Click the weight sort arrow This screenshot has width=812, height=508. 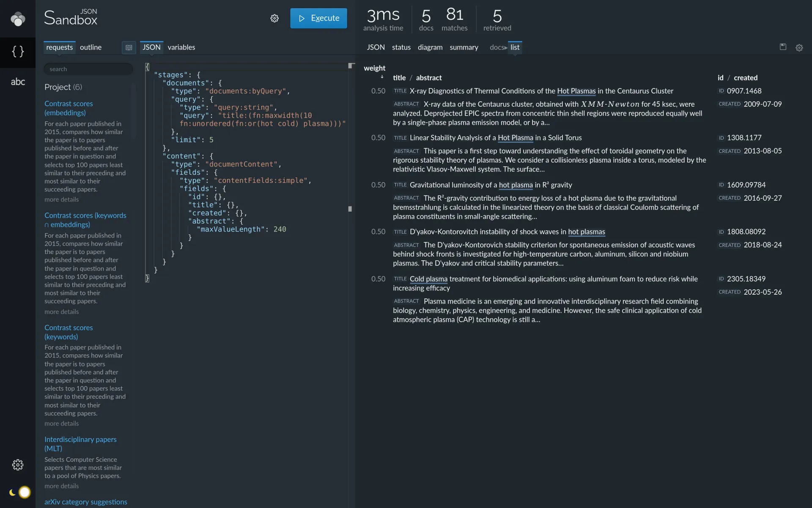tap(382, 77)
